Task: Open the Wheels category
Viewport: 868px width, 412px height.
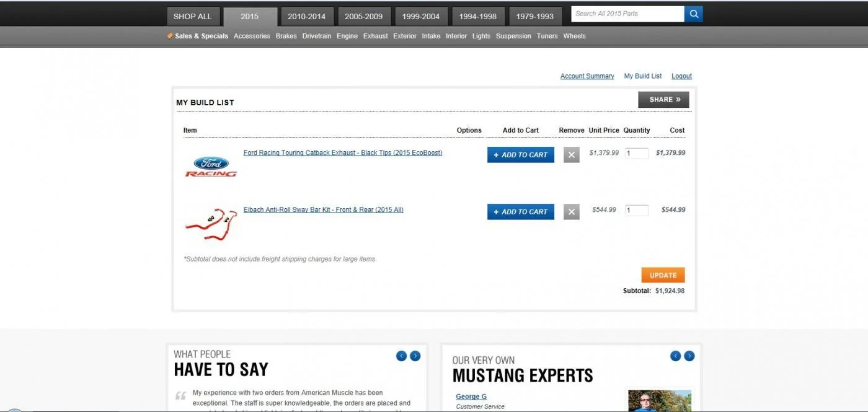Action: pos(575,36)
